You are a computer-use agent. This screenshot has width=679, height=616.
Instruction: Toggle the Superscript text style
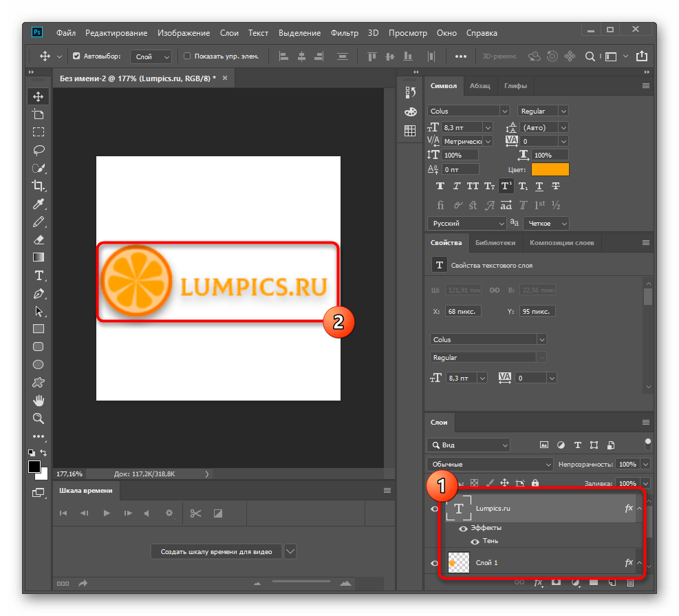pyautogui.click(x=506, y=187)
